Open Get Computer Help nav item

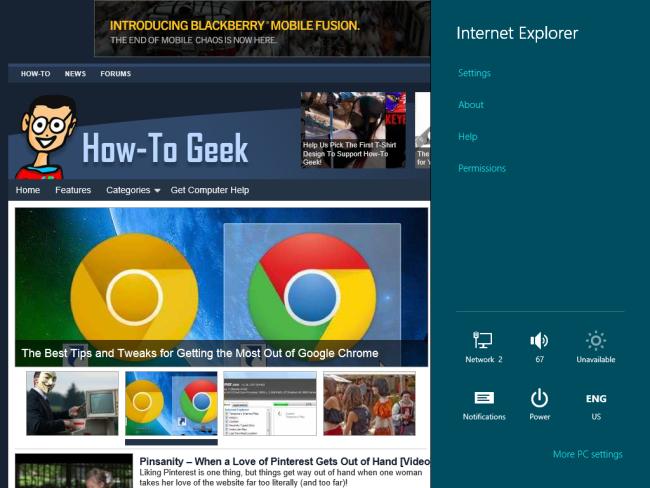click(210, 190)
